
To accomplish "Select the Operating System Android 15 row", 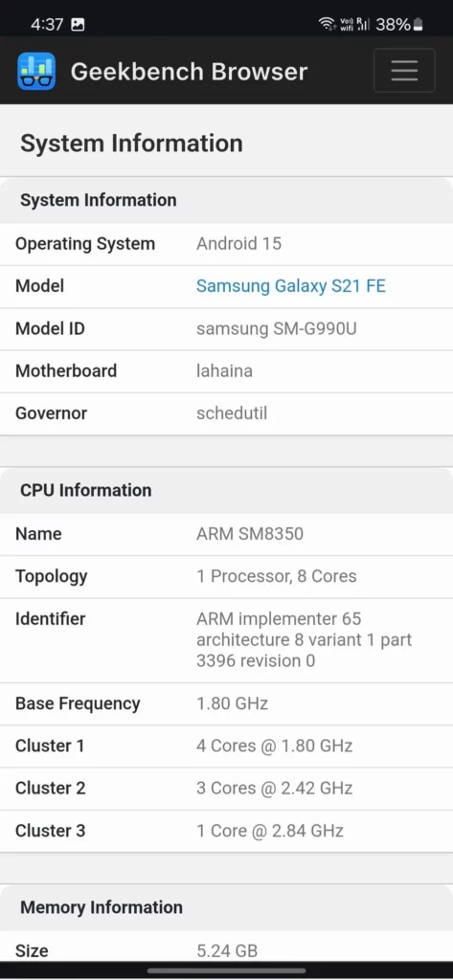I will [x=226, y=244].
